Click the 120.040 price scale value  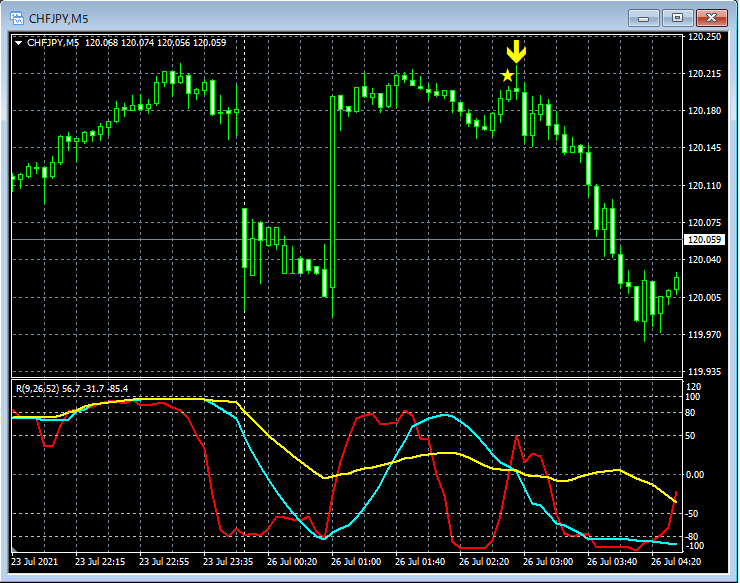point(705,260)
